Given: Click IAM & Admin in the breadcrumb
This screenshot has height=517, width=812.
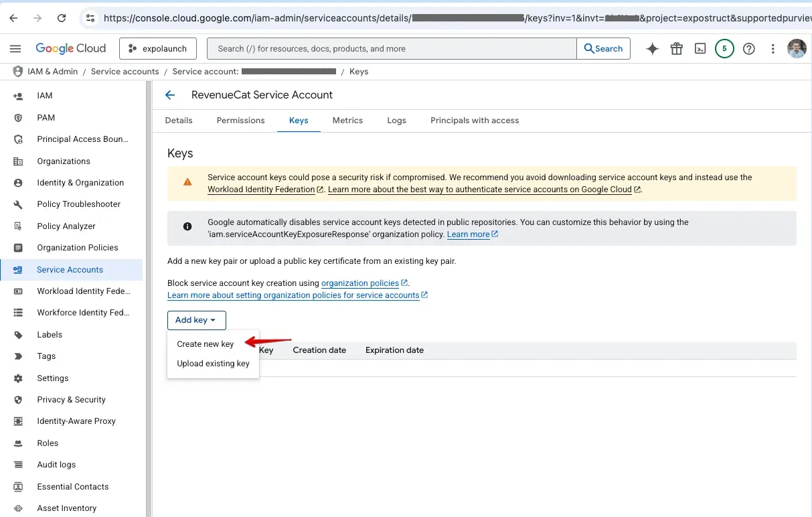Looking at the screenshot, I should (52, 72).
